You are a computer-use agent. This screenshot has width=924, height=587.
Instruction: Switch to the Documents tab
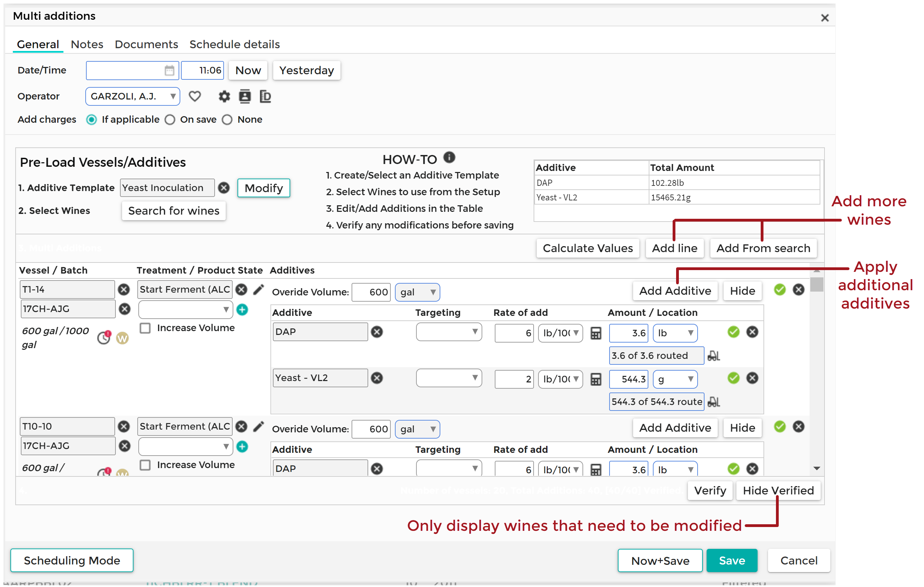(147, 44)
